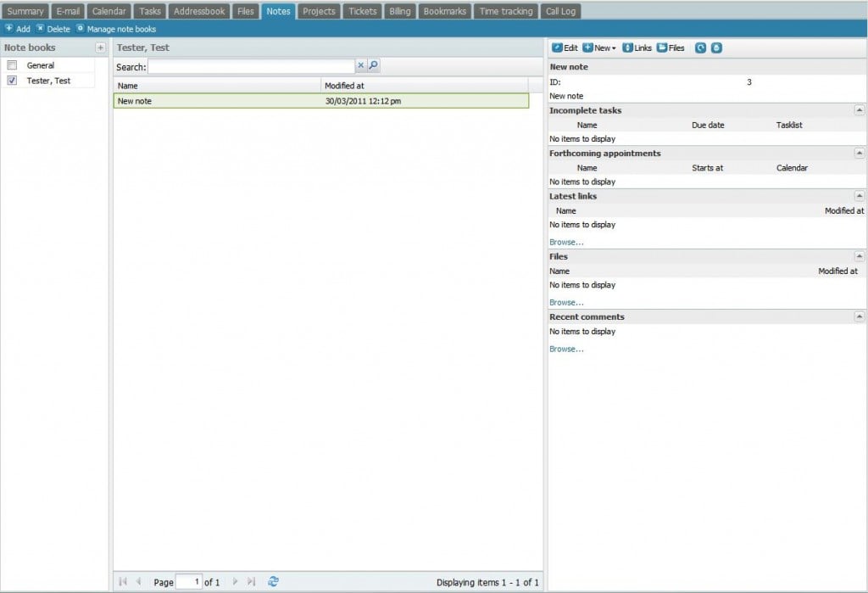Switch to the Calendar tab
Viewport: 868px width, 593px height.
[108, 11]
